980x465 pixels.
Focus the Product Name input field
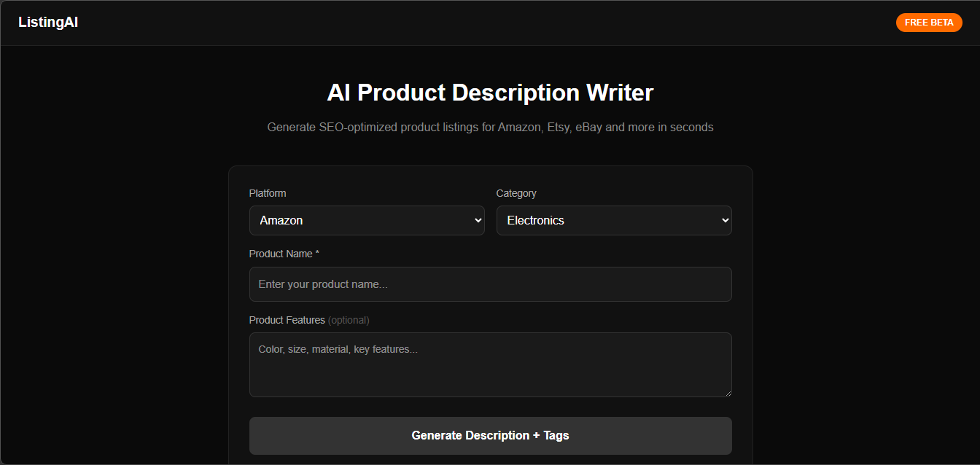click(x=491, y=284)
